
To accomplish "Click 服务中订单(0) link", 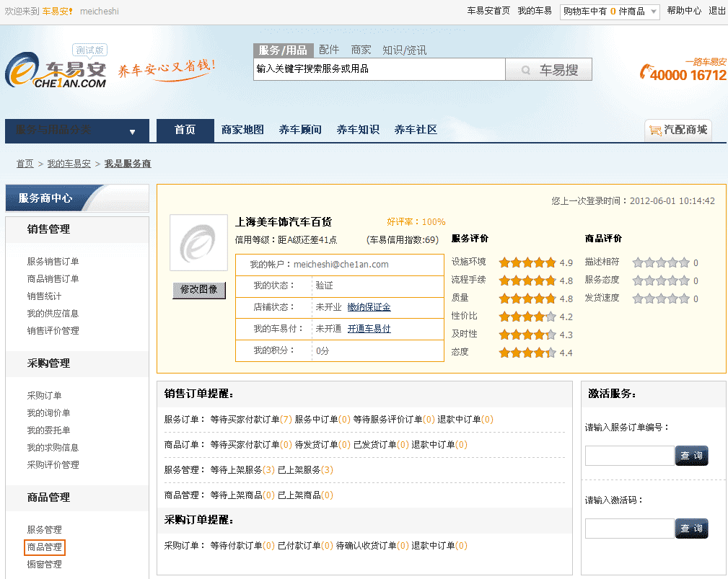I will pyautogui.click(x=323, y=420).
